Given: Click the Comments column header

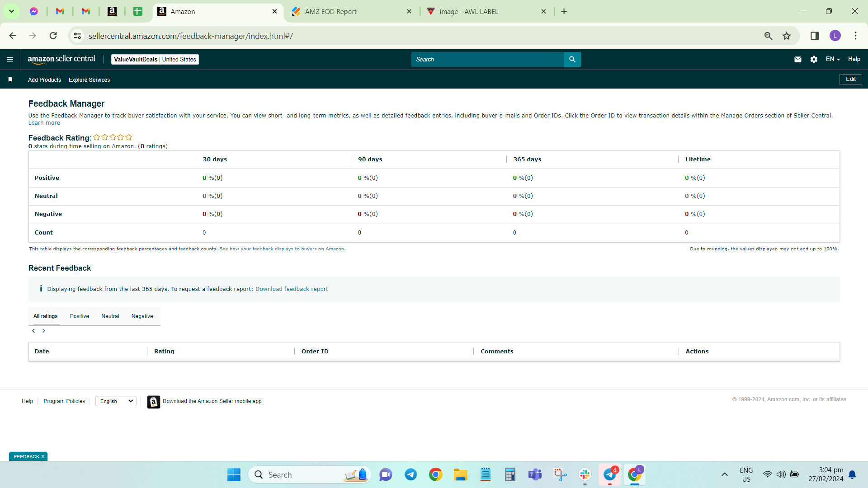Looking at the screenshot, I should 497,352.
